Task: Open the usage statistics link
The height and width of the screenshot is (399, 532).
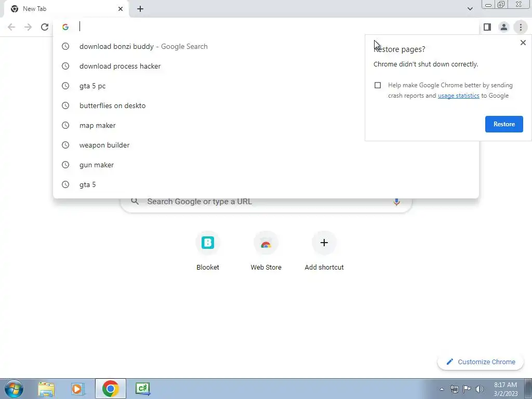Action: [x=458, y=96]
